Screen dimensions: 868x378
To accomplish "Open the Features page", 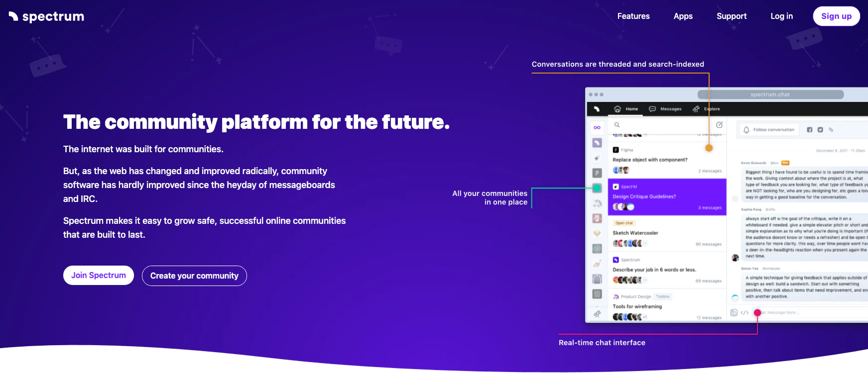I will click(633, 16).
